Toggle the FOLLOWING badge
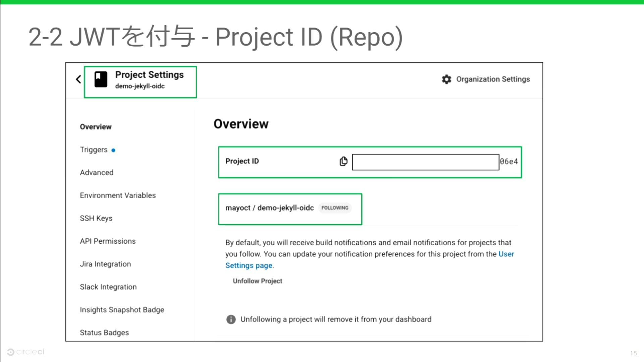Image resolution: width=644 pixels, height=362 pixels. point(334,208)
